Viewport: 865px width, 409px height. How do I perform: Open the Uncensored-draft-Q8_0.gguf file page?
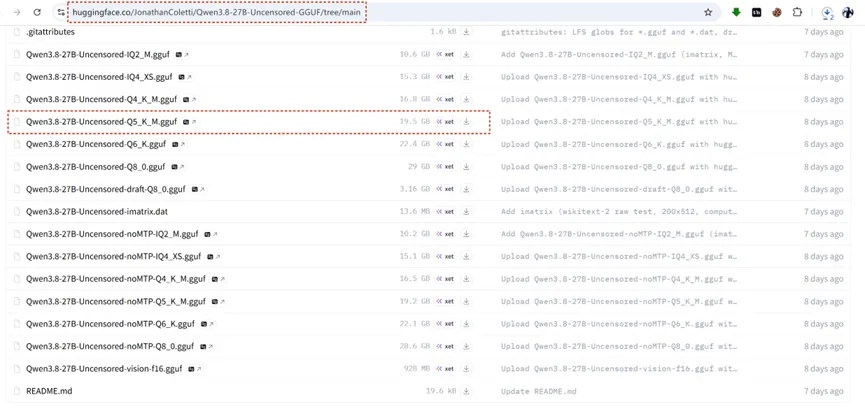pos(106,189)
